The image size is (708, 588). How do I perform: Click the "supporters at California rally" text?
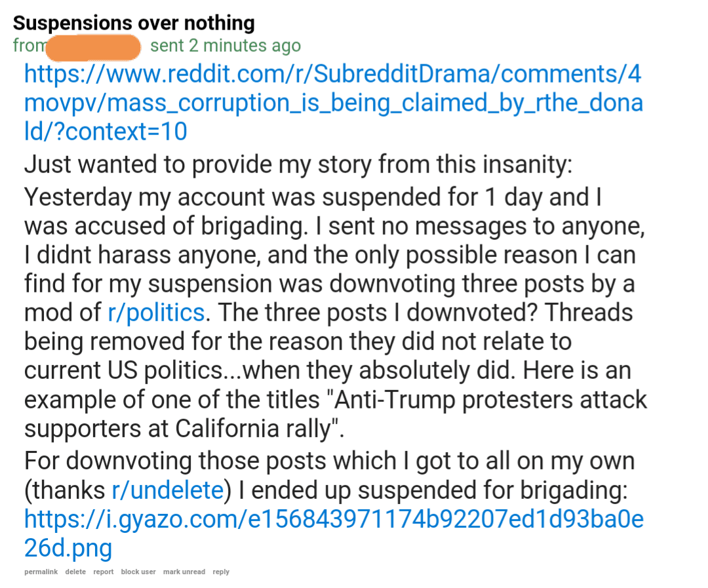point(184,429)
